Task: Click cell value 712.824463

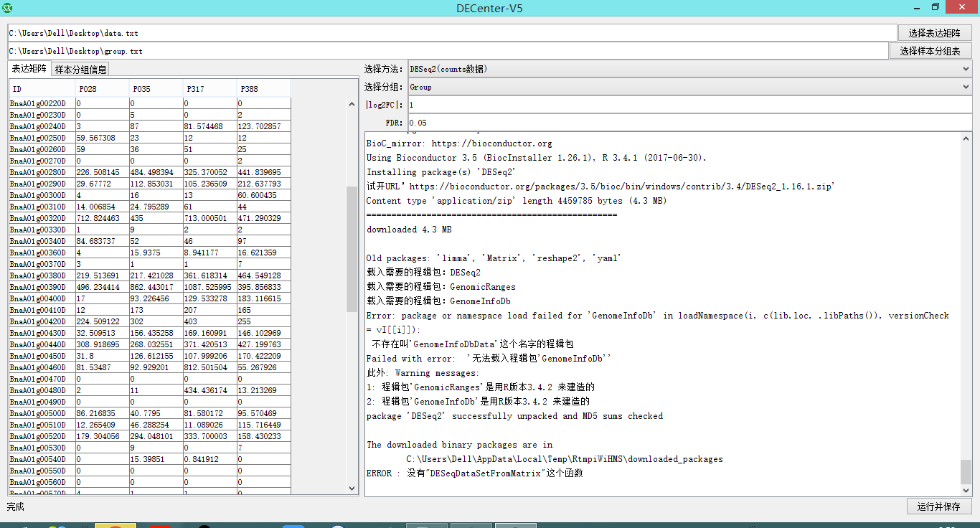Action: pos(102,218)
